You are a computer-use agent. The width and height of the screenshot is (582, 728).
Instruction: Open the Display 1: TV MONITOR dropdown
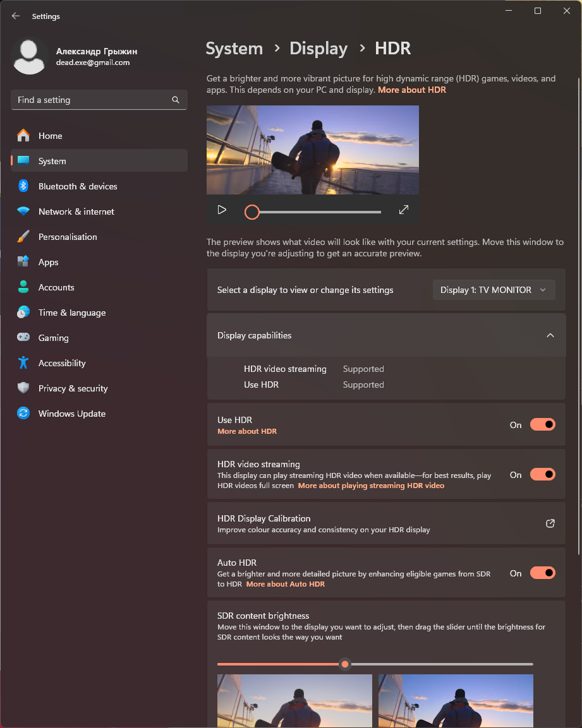[x=493, y=290]
